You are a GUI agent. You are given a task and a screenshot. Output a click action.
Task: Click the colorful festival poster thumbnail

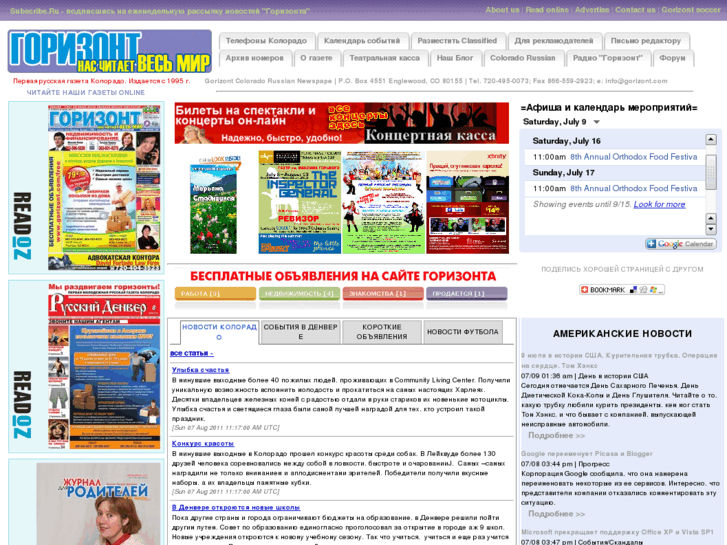383,202
